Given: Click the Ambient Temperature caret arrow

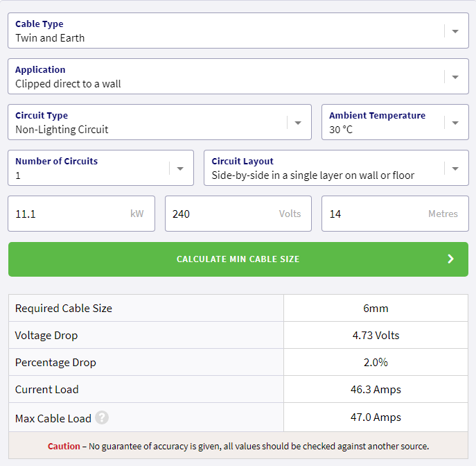Looking at the screenshot, I should (x=455, y=123).
